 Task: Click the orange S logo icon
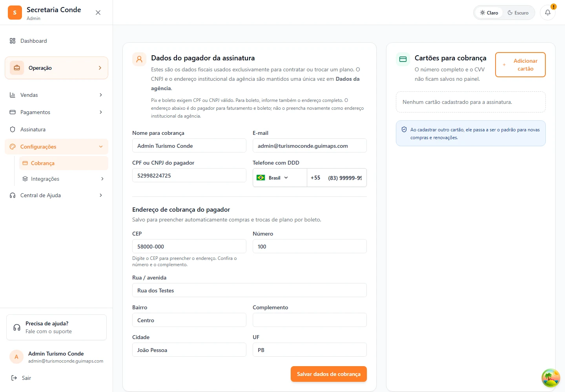15,13
